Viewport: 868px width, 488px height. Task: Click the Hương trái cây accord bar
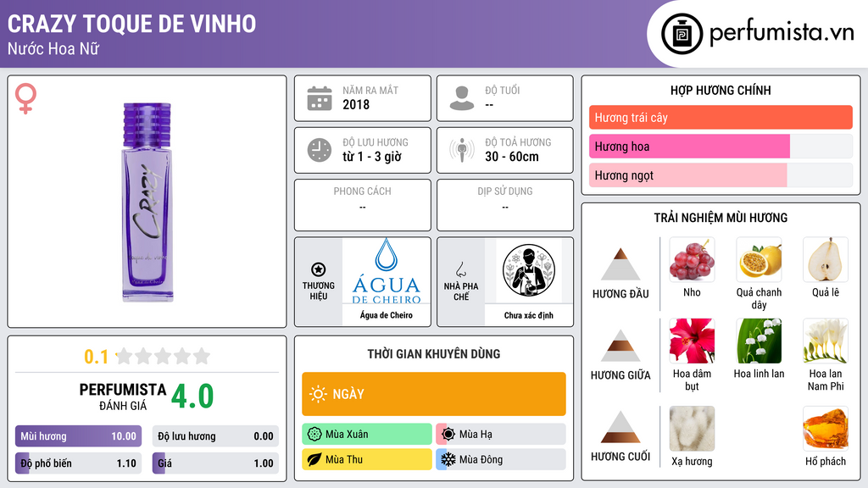click(721, 117)
